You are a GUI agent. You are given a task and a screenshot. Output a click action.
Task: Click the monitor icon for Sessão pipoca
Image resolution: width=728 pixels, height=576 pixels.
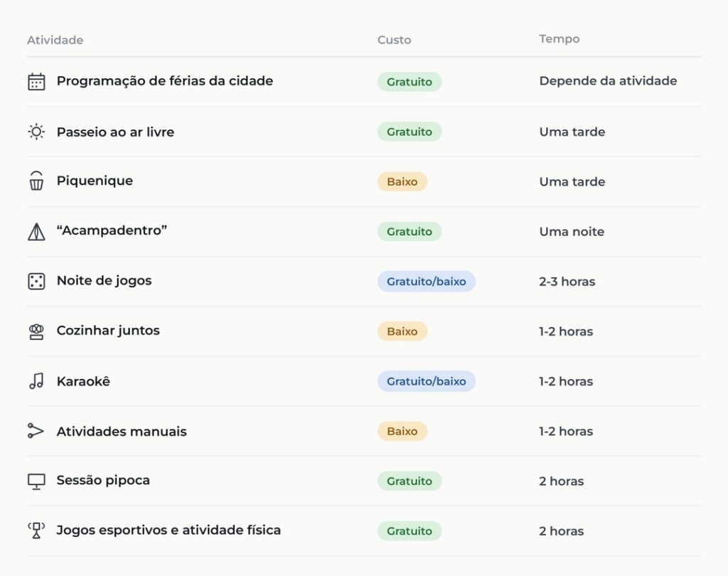coord(36,481)
